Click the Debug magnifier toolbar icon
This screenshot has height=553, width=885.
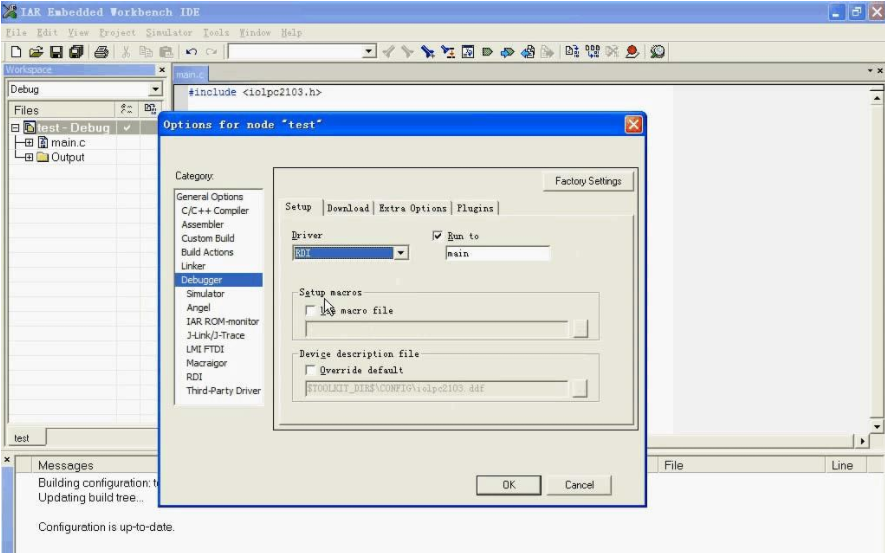tap(657, 52)
